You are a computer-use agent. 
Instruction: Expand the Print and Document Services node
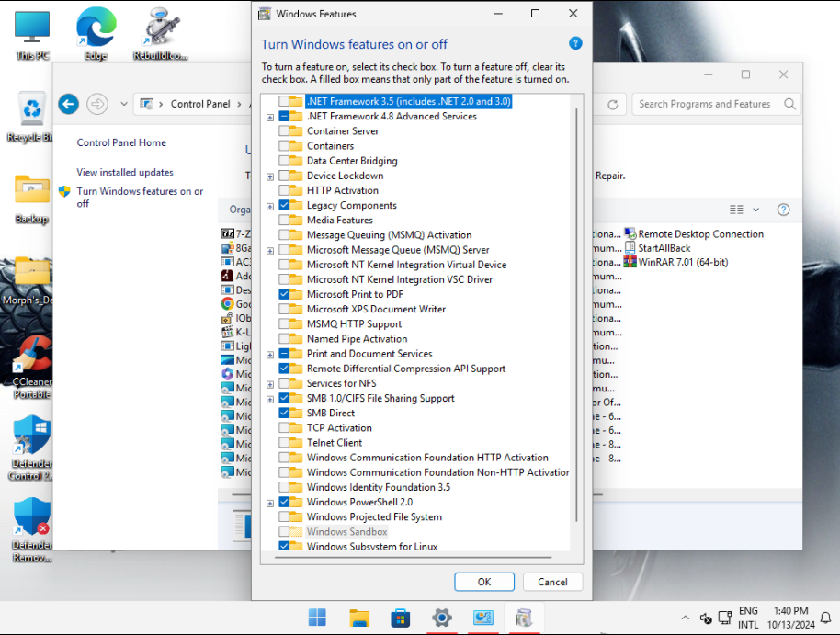tap(270, 355)
